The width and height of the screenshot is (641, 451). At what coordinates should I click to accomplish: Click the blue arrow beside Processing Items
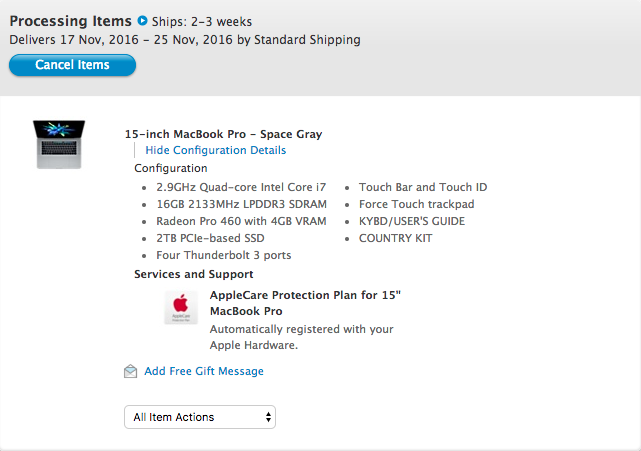(x=142, y=21)
